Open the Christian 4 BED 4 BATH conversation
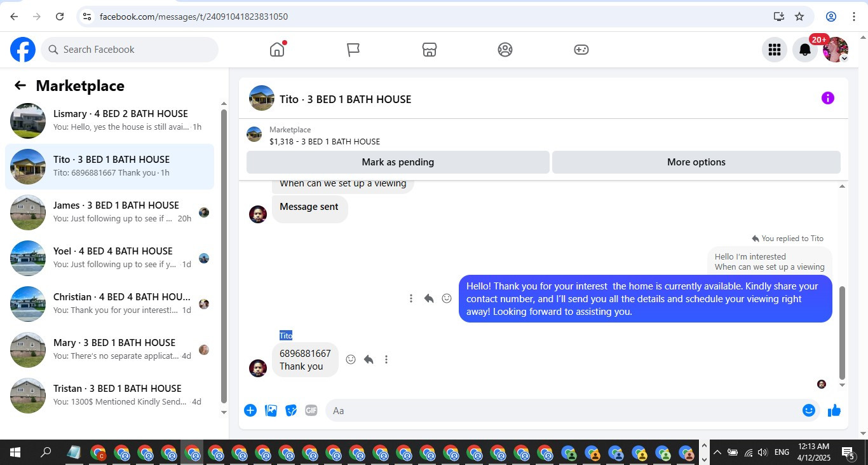This screenshot has height=465, width=868. (x=109, y=304)
